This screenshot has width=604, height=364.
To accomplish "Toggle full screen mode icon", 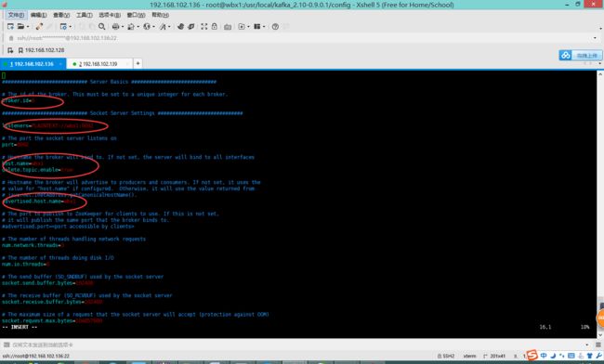I will 204,27.
